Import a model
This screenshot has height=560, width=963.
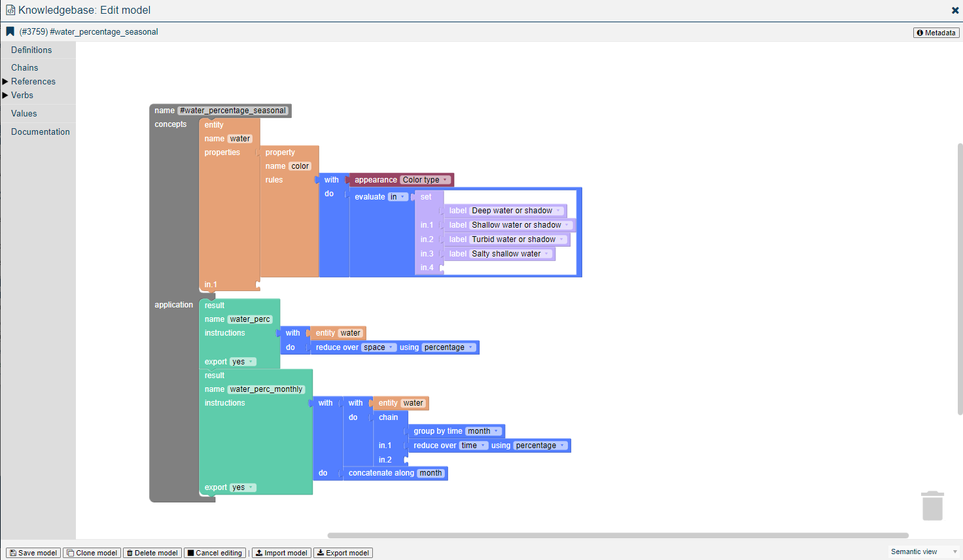(281, 553)
